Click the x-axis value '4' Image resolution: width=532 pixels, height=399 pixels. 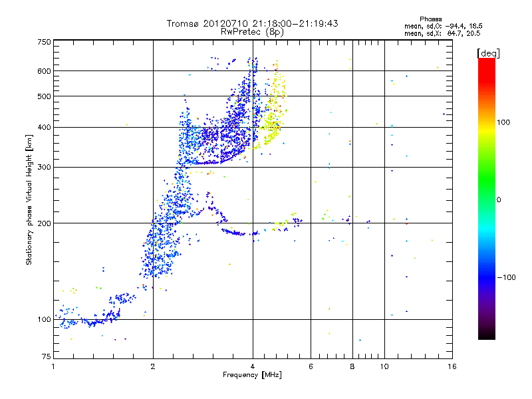(253, 366)
